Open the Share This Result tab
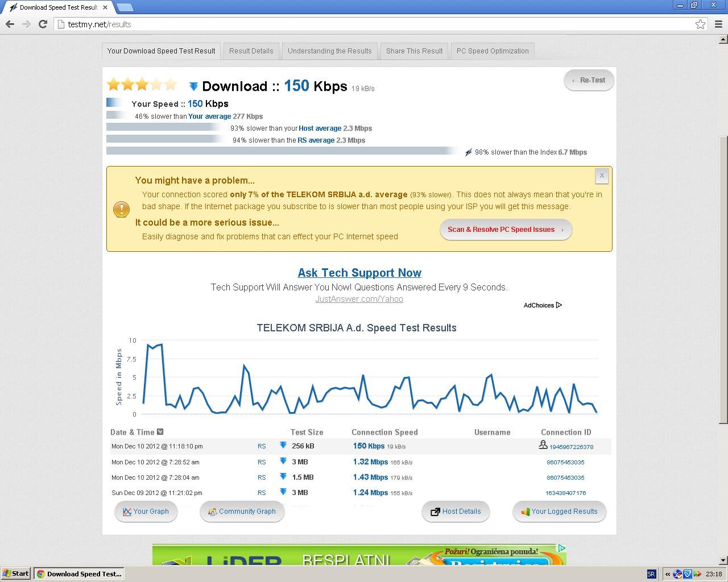This screenshot has height=582, width=728. [414, 51]
